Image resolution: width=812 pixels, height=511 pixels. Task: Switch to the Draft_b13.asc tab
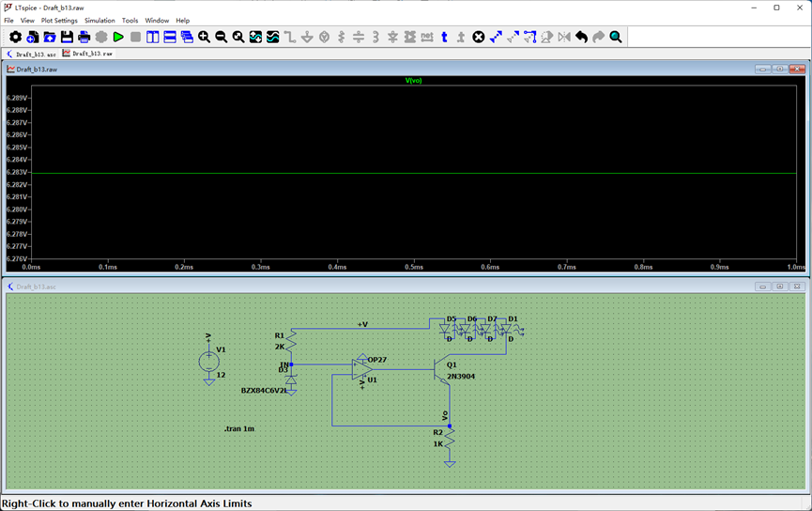(x=32, y=54)
